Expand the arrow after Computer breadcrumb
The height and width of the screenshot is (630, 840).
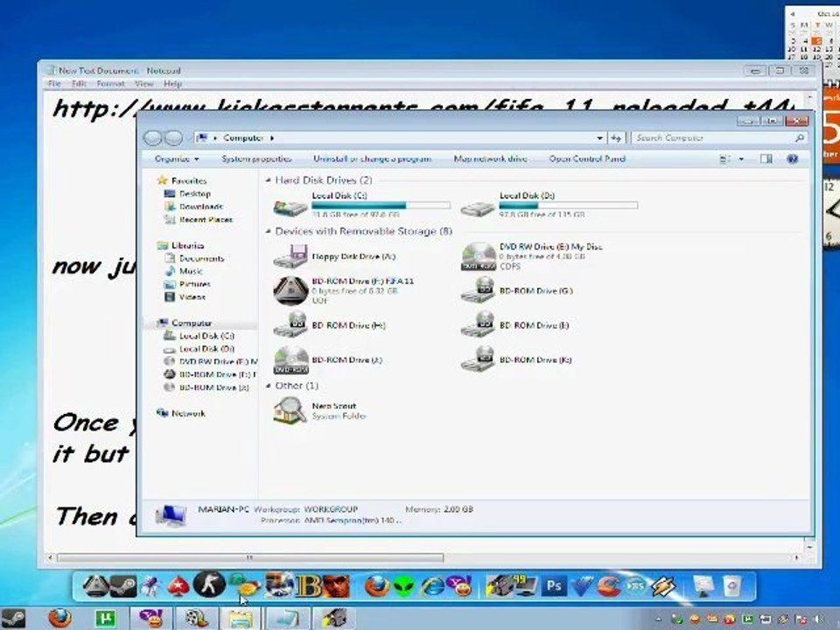coord(271,138)
